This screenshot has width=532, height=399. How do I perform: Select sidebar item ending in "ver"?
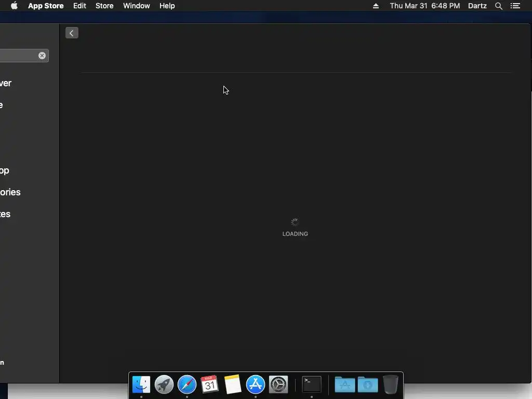click(x=6, y=83)
